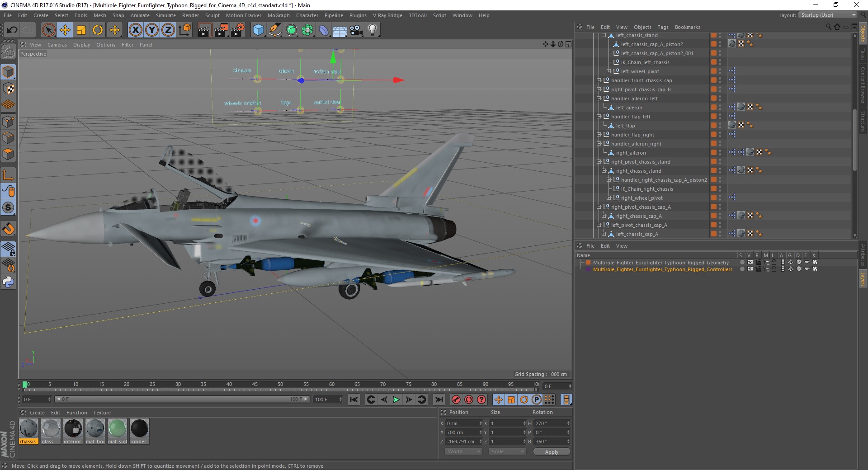Toggle layer view for Rigged_Geometry layer
The height and width of the screenshot is (470, 868).
(x=750, y=262)
